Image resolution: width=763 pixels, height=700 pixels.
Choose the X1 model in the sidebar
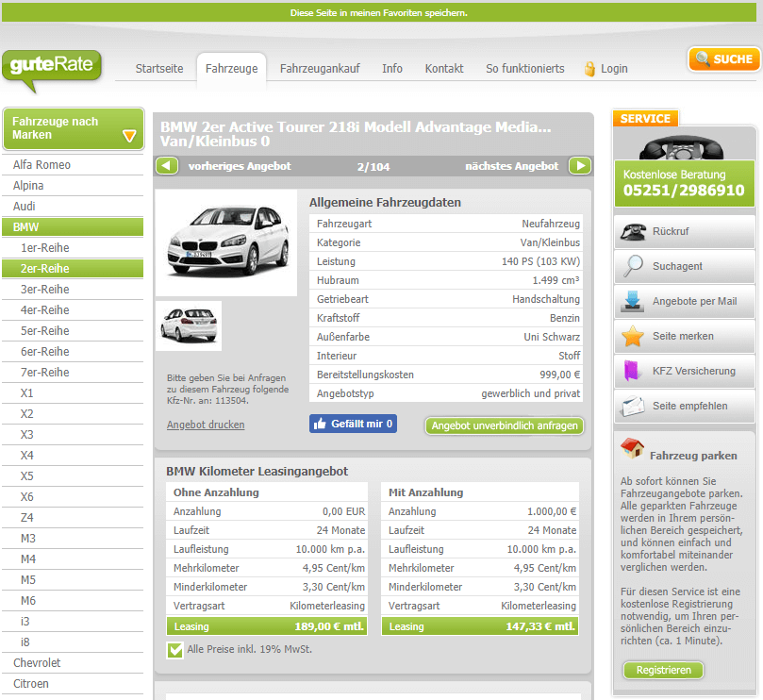point(73,393)
